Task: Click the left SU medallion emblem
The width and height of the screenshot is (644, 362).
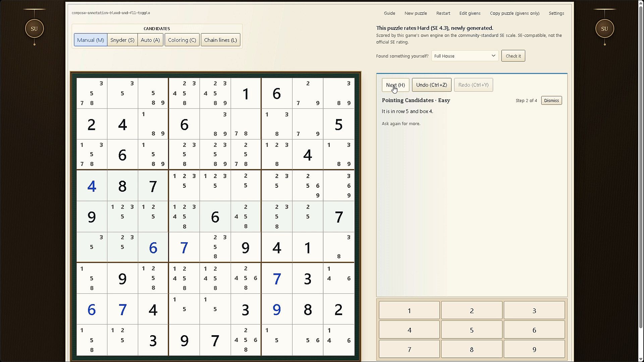Action: point(34,28)
